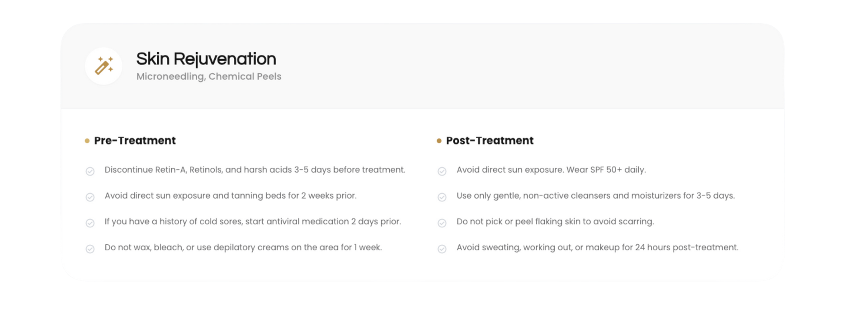The image size is (868, 309).
Task: Click the check icon next to gentle cleansers item
Action: [x=442, y=197]
